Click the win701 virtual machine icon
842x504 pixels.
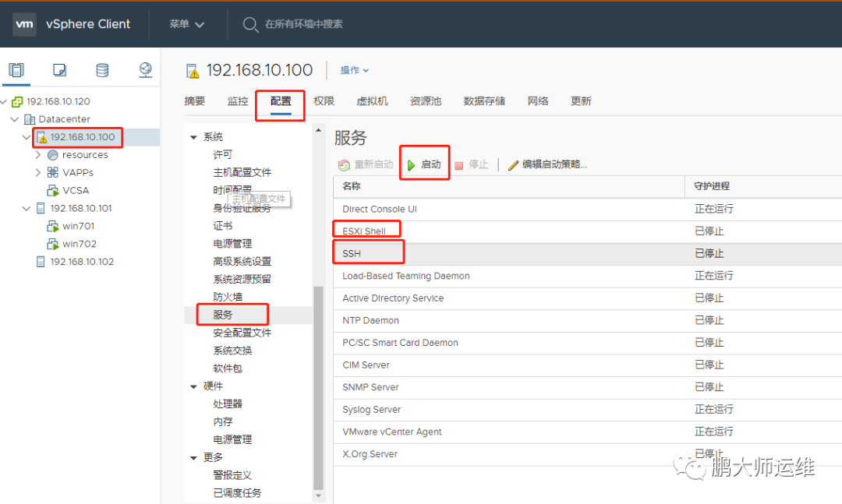[53, 226]
